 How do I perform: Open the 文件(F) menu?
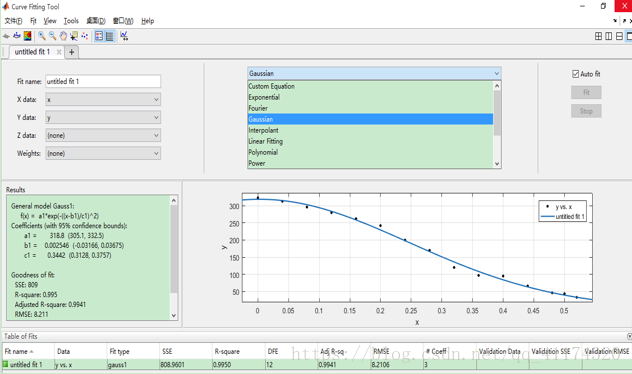(x=13, y=21)
